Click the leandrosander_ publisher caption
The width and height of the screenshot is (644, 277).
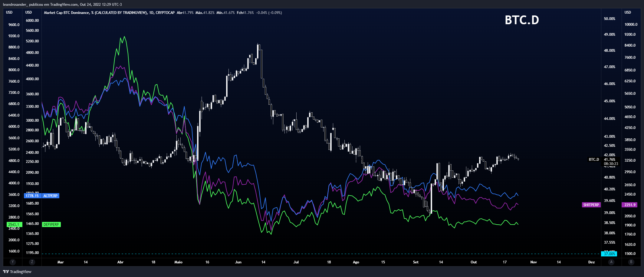[x=62, y=5]
